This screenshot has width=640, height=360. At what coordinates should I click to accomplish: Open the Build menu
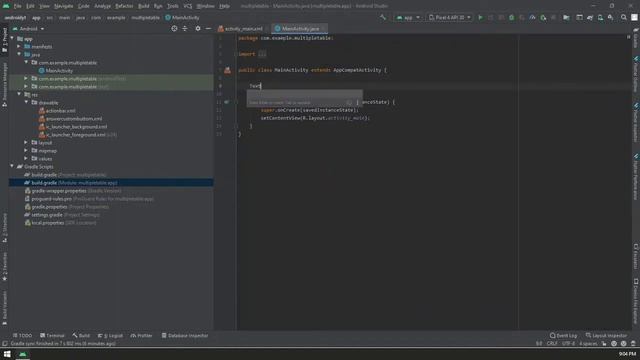(144, 6)
